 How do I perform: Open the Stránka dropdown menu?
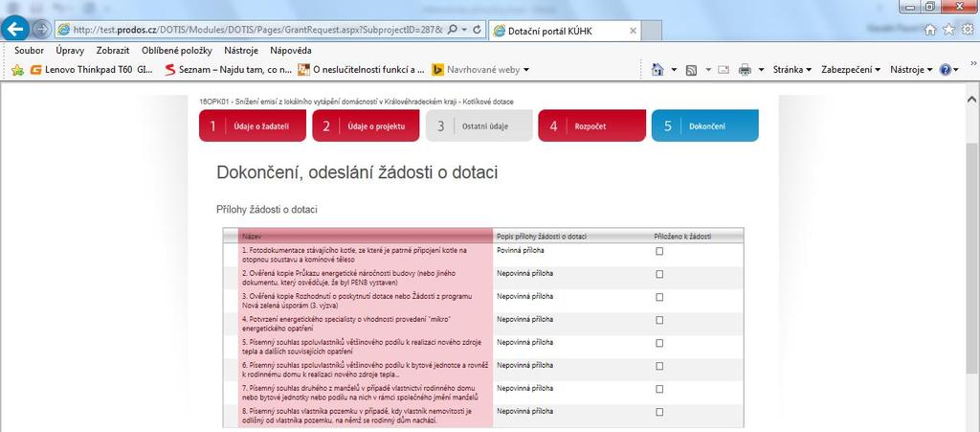791,70
